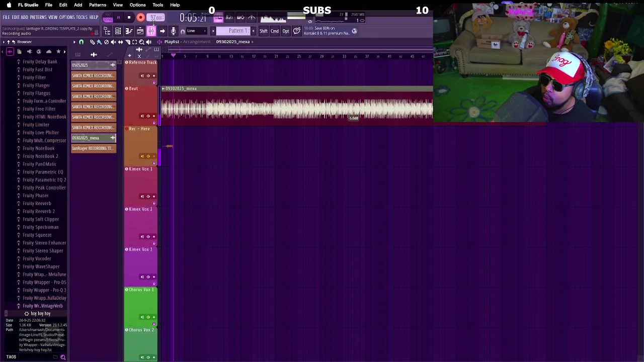
Task: Open in-app OPTIONS menu
Action: pyautogui.click(x=67, y=18)
